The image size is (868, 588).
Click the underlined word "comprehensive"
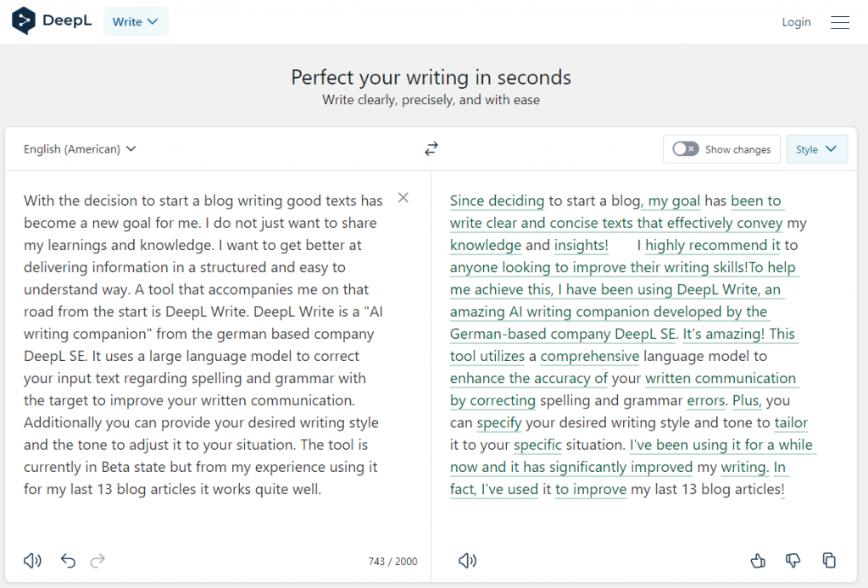589,356
